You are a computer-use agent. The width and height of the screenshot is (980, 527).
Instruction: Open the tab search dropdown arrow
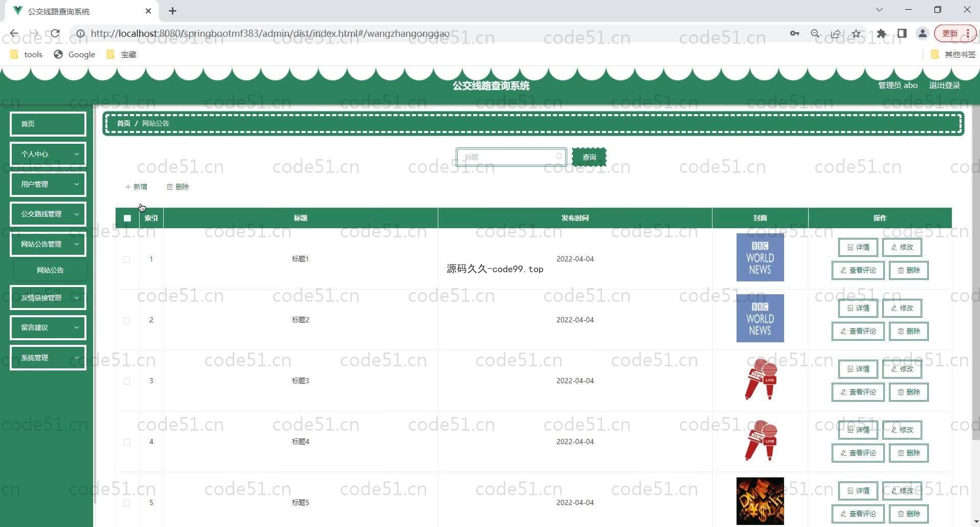(879, 10)
